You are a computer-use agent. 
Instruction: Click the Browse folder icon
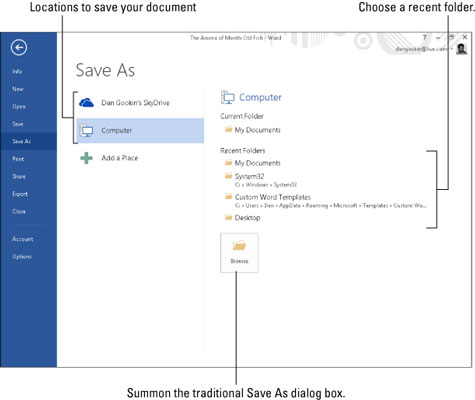239,246
